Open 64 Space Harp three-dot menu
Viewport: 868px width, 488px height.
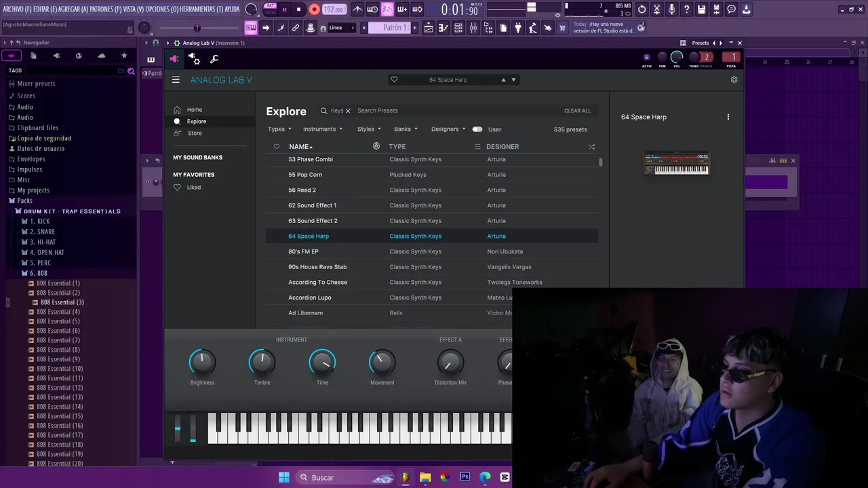(728, 117)
